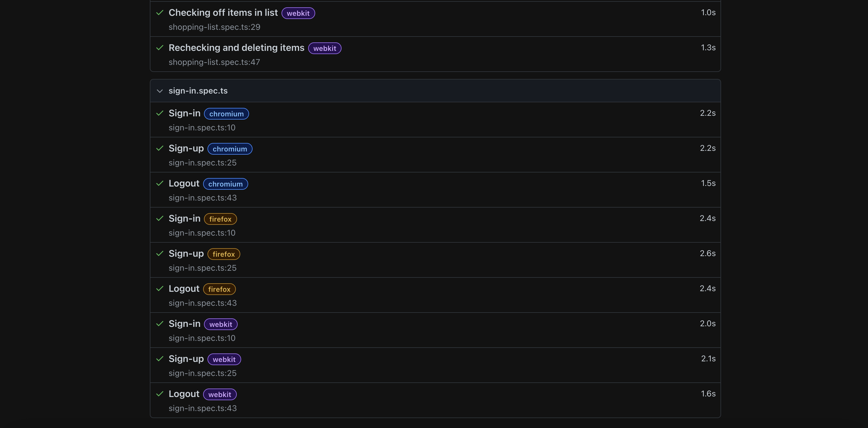Open the chromium Sign-up test
868x428 pixels.
(186, 148)
